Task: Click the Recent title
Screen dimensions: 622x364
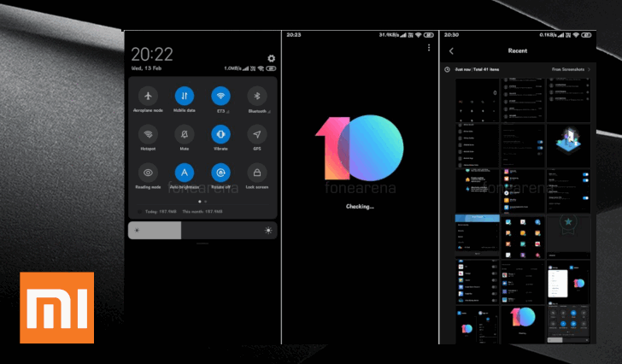Action: click(x=518, y=50)
